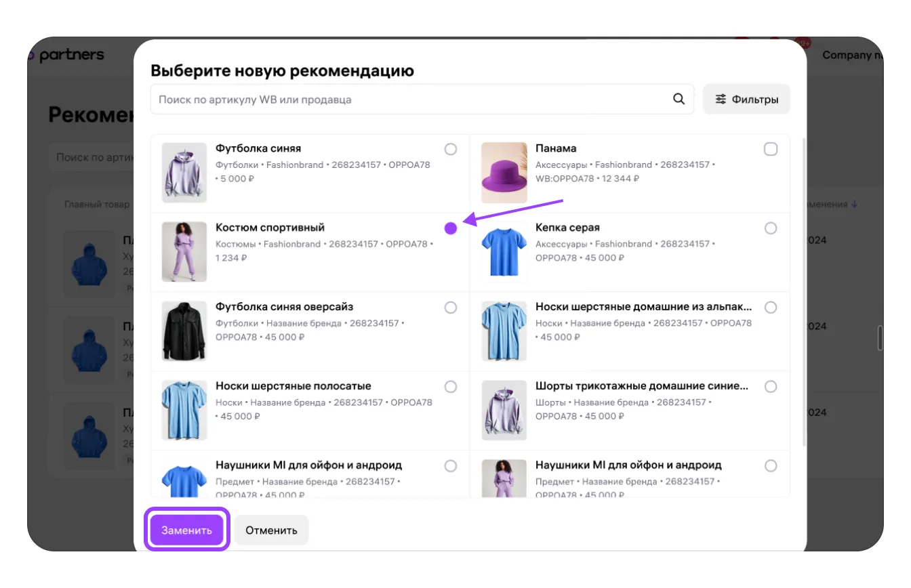This screenshot has height=588, width=911.
Task: Click the Носки шерстяные домашние product title
Action: (x=643, y=307)
